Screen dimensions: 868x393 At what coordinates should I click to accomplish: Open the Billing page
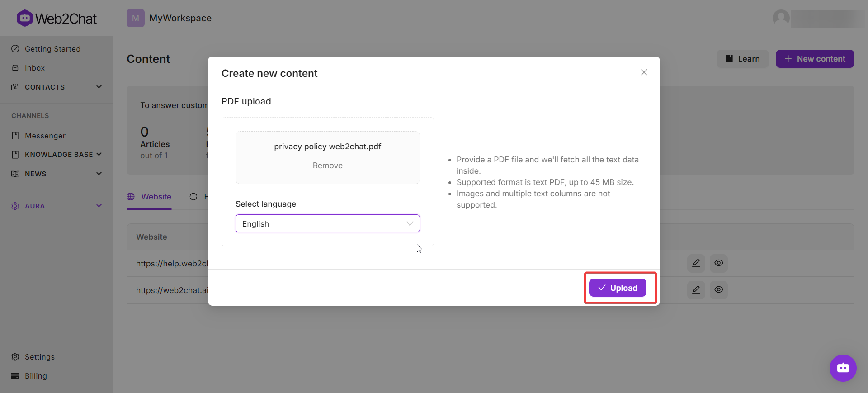[x=36, y=376]
